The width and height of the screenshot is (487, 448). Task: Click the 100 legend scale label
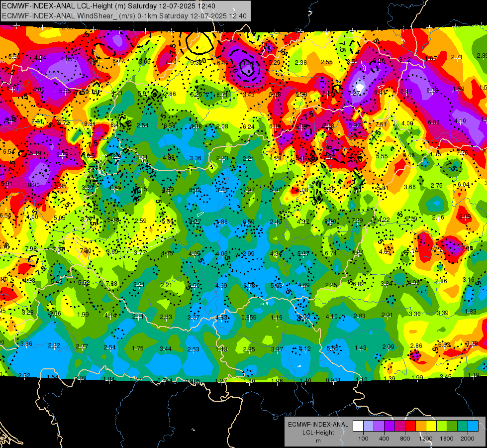pyautogui.click(x=363, y=439)
